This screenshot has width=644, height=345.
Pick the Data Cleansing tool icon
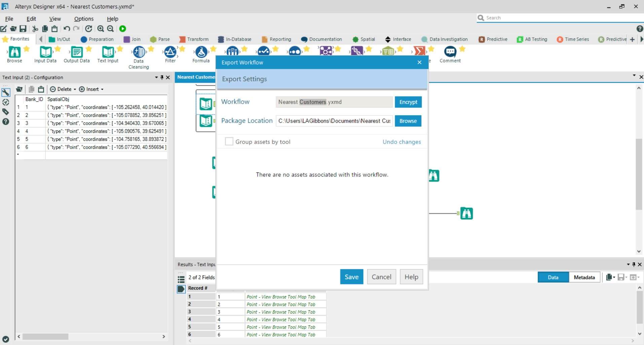[x=139, y=52]
